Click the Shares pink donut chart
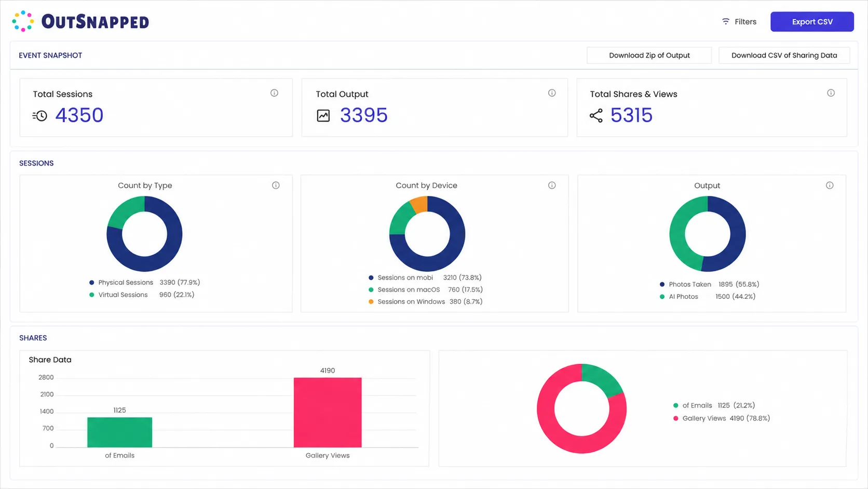The width and height of the screenshot is (868, 489). (x=581, y=408)
